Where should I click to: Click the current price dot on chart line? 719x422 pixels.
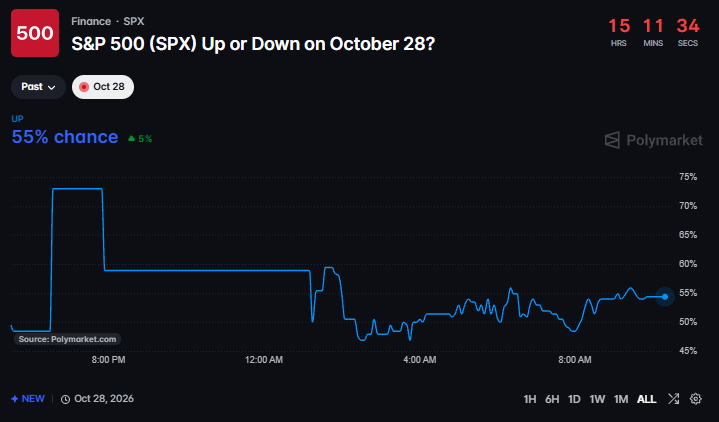tap(665, 297)
